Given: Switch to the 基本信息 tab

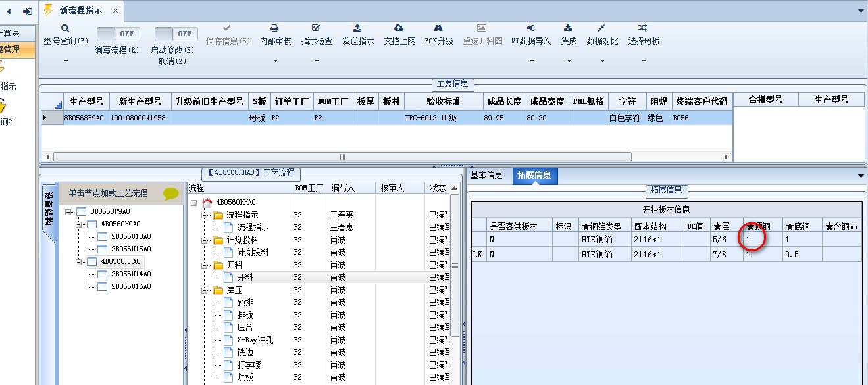Looking at the screenshot, I should tap(486, 175).
